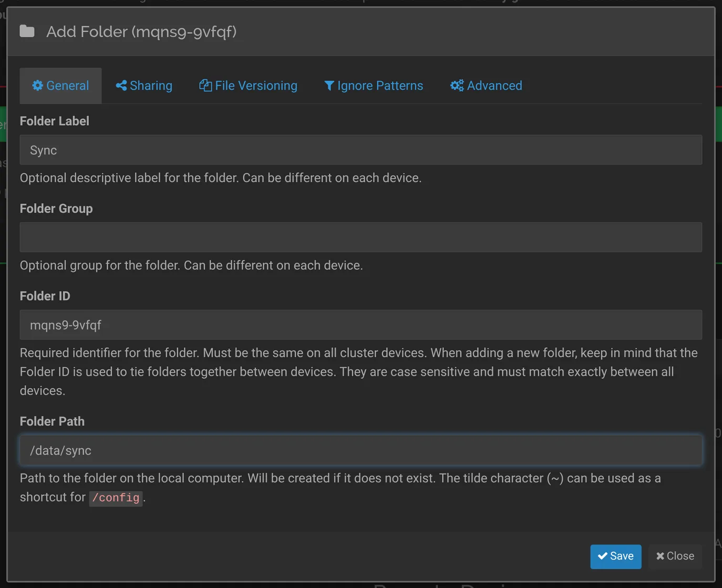Switch to the Sharing tab
Image resolution: width=722 pixels, height=588 pixels.
pyautogui.click(x=144, y=86)
